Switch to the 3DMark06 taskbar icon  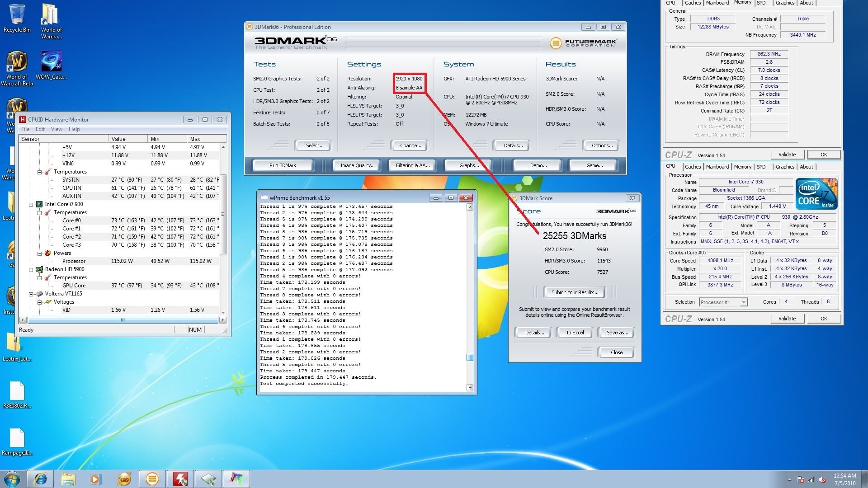152,479
